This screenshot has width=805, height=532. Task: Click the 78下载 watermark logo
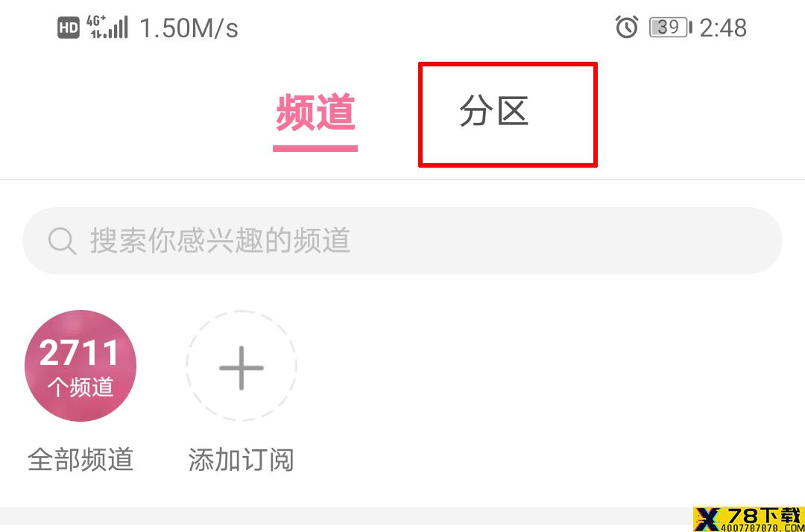click(x=748, y=519)
